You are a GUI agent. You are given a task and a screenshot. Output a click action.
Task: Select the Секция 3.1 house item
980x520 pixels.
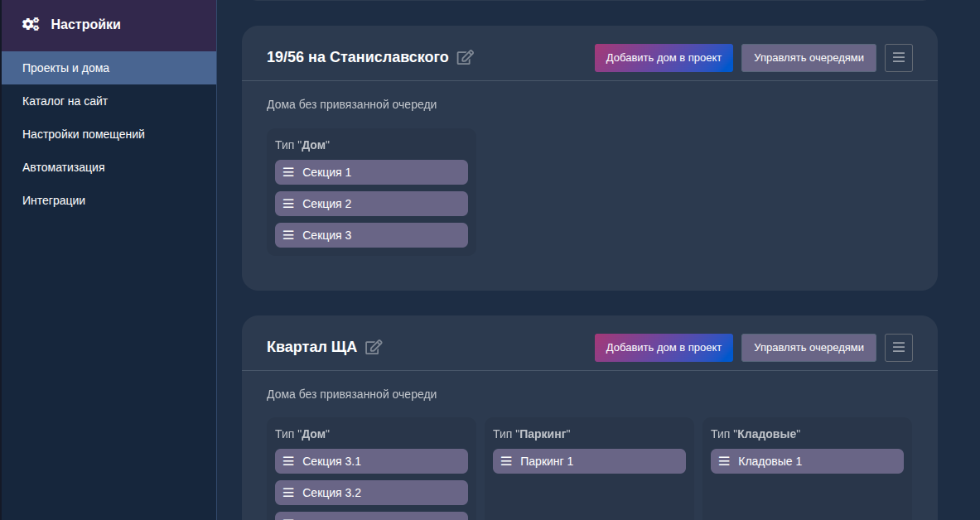[x=371, y=461]
